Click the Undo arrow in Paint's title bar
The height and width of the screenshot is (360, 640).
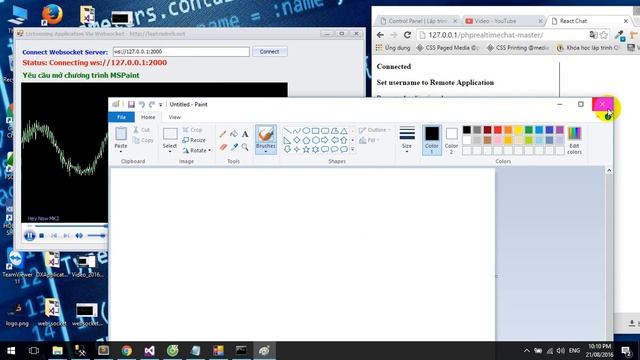(x=142, y=104)
